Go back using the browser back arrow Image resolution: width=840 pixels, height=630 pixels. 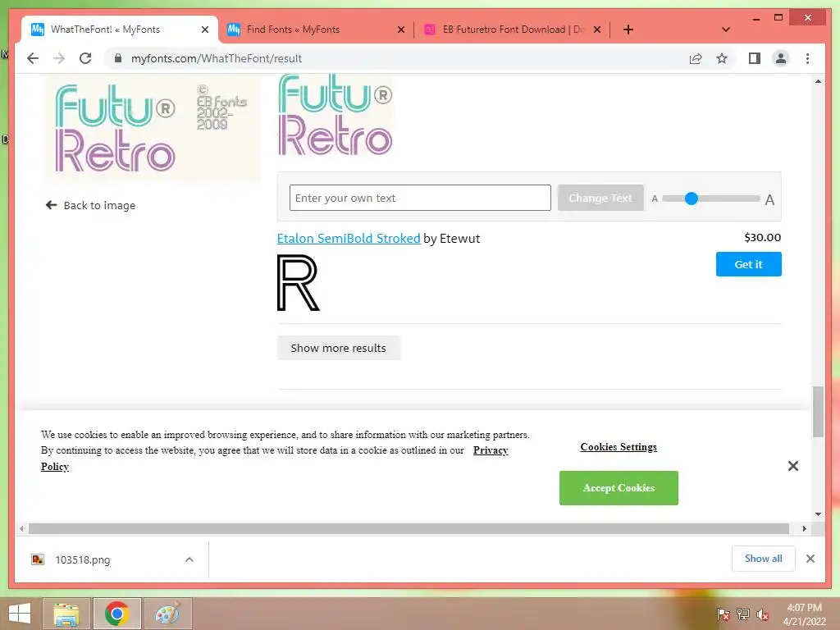(33, 58)
